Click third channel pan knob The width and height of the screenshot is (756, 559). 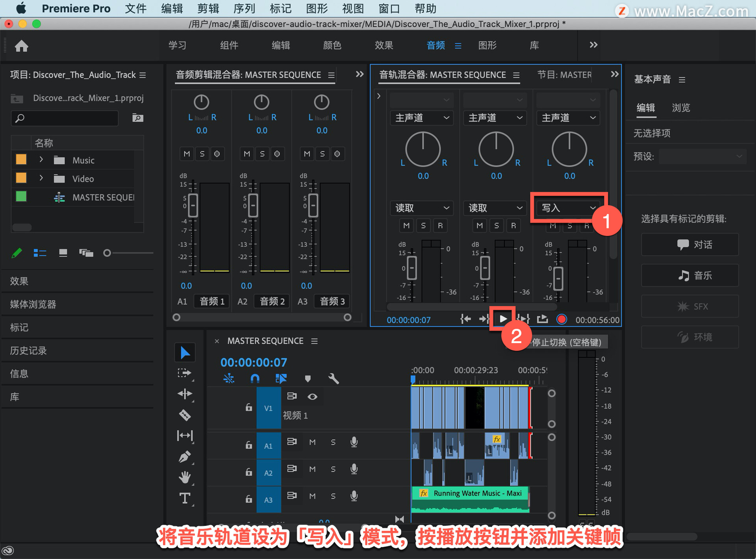pos(569,149)
